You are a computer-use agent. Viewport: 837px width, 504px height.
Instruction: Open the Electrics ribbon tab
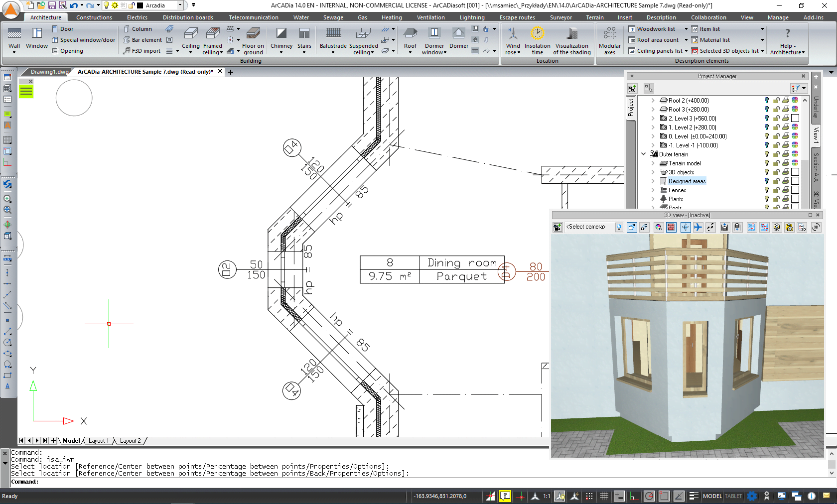click(137, 17)
